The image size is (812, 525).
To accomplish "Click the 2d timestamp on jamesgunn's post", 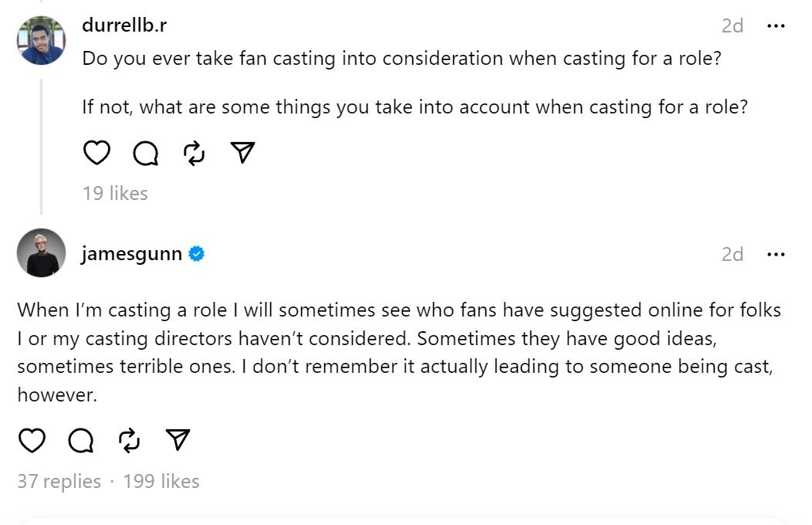I will click(x=732, y=254).
